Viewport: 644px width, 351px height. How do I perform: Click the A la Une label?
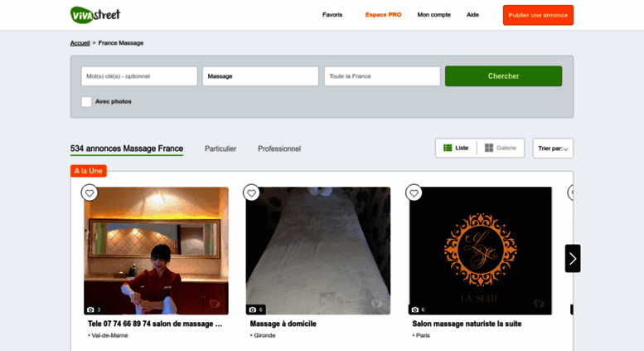[89, 171]
